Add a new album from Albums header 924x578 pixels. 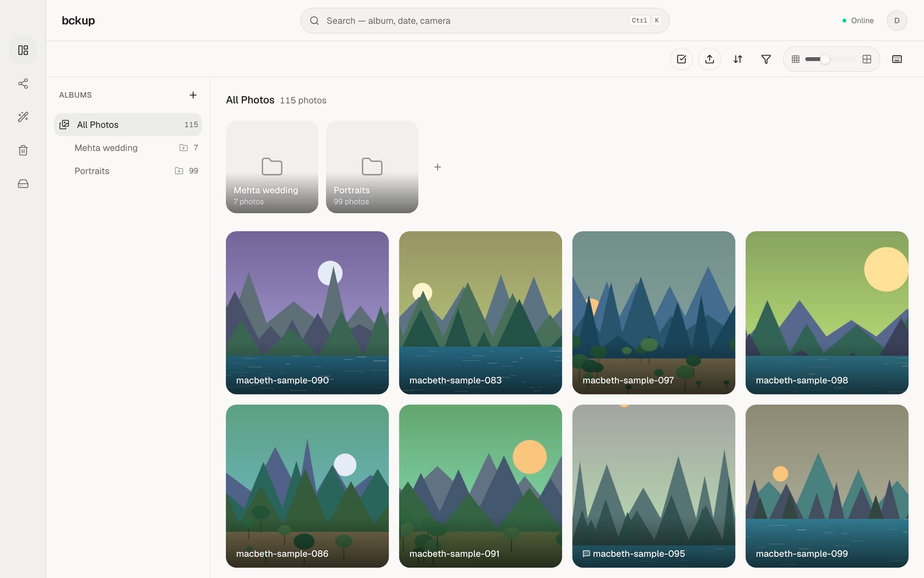pos(193,95)
